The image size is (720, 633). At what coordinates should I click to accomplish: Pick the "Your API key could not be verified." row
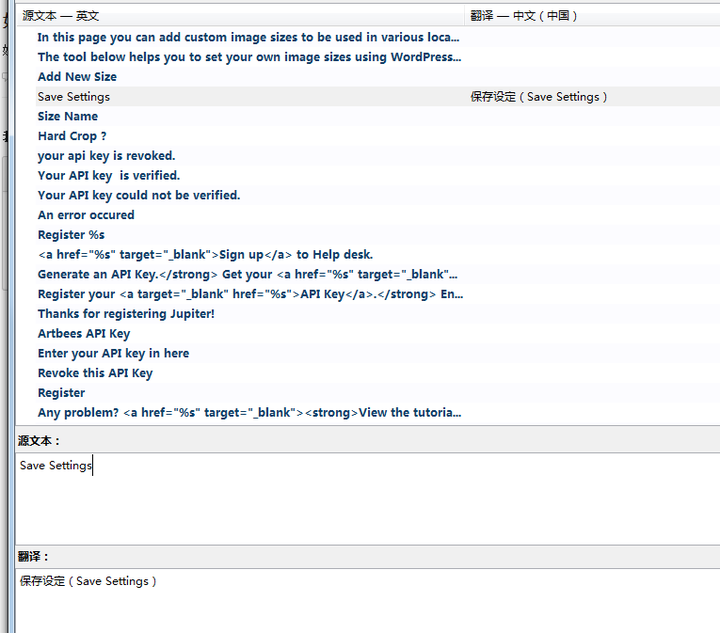[139, 195]
